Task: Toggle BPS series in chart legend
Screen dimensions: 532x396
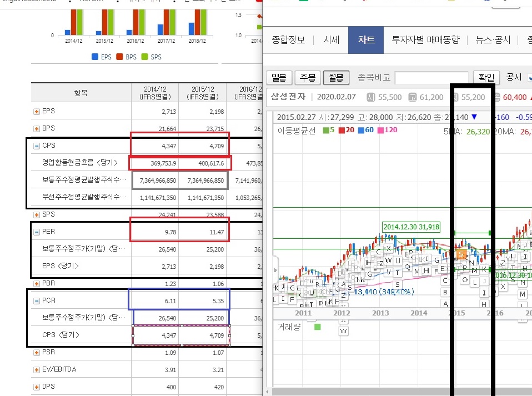Action: [126, 57]
